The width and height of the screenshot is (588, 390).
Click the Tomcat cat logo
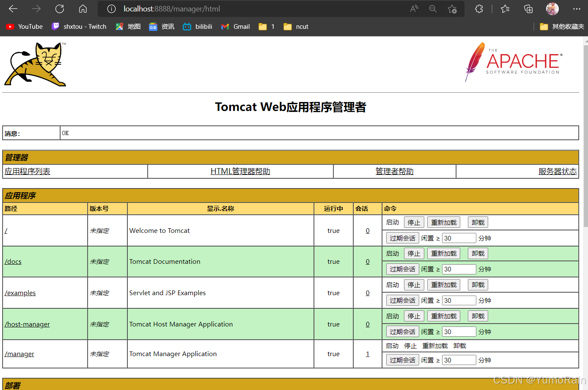click(x=36, y=64)
